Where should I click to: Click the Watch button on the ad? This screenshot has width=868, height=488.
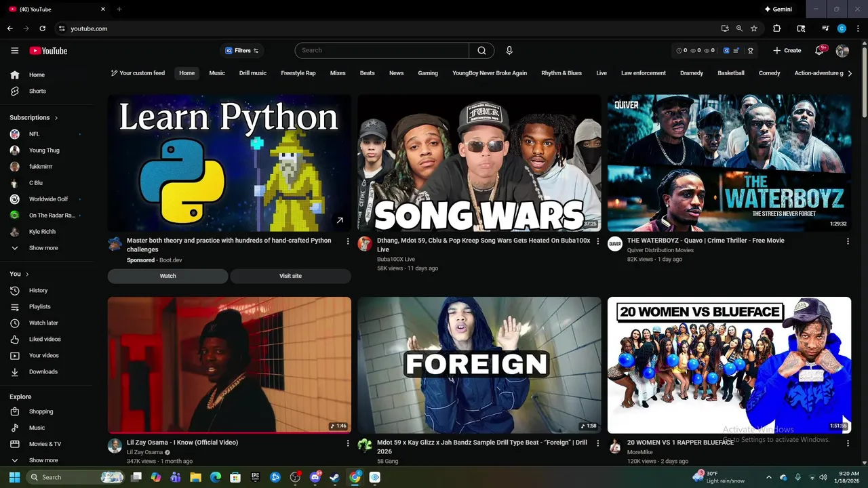pyautogui.click(x=168, y=276)
